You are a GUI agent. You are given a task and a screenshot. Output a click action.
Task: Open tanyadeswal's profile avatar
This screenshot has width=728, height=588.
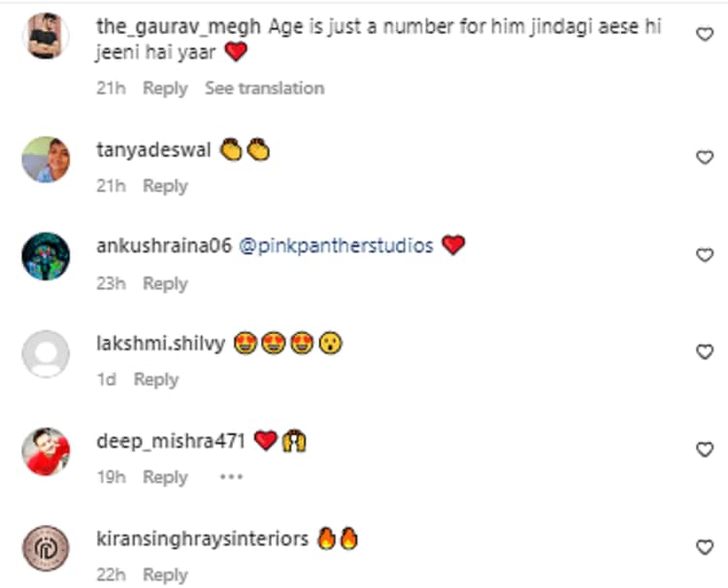click(x=46, y=159)
